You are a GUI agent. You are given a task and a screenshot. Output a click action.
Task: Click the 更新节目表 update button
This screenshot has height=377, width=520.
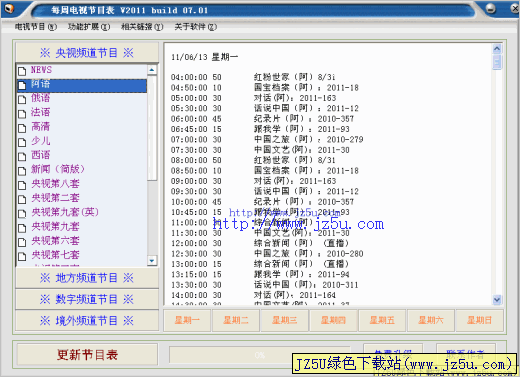pos(87,355)
